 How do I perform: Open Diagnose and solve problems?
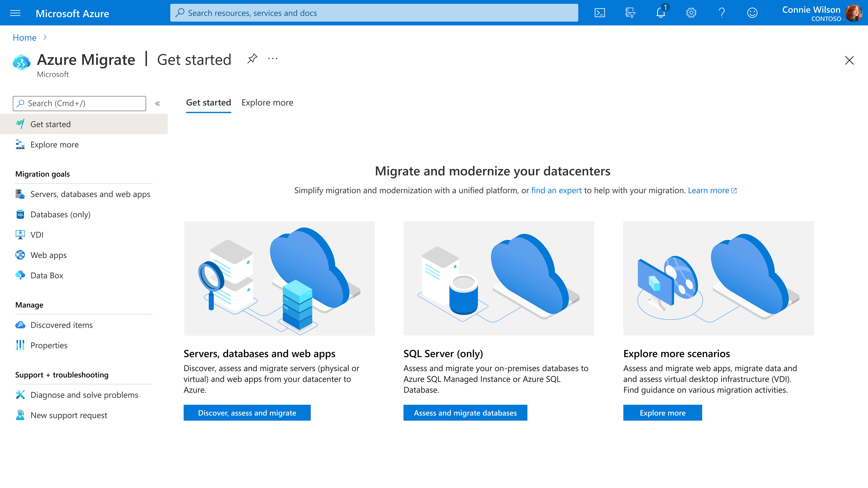coord(84,395)
